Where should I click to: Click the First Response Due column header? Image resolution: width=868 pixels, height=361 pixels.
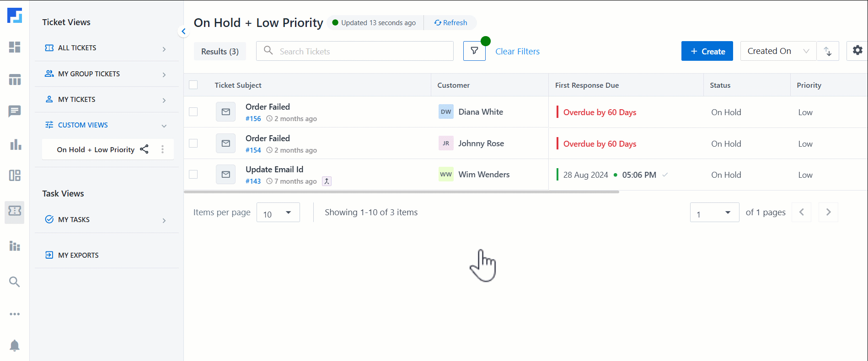coord(587,85)
